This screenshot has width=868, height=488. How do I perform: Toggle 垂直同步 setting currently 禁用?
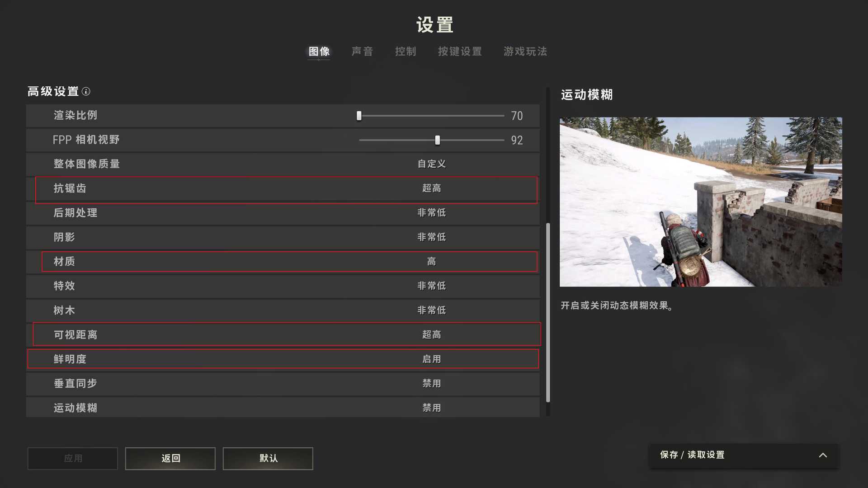pos(431,384)
